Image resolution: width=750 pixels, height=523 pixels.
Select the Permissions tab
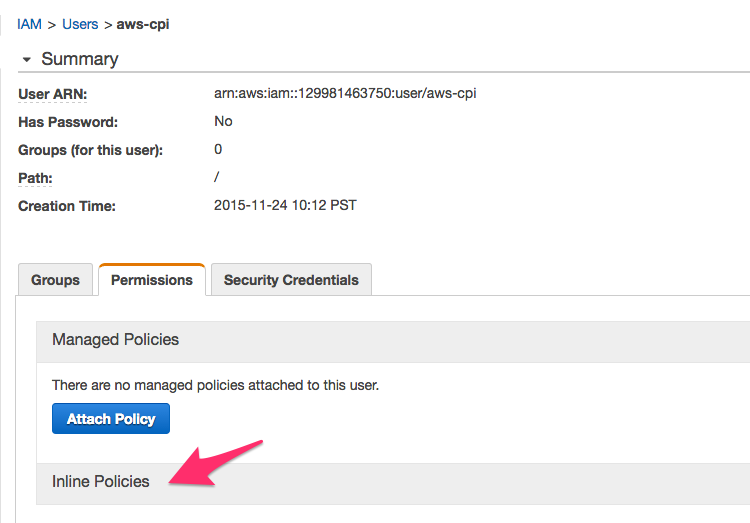point(152,279)
